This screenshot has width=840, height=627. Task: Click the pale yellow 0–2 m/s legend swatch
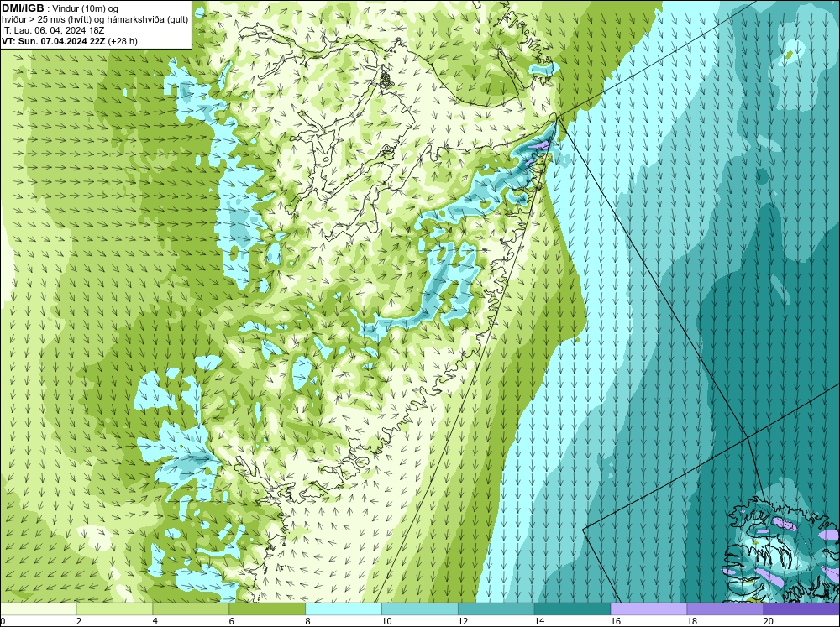38,609
